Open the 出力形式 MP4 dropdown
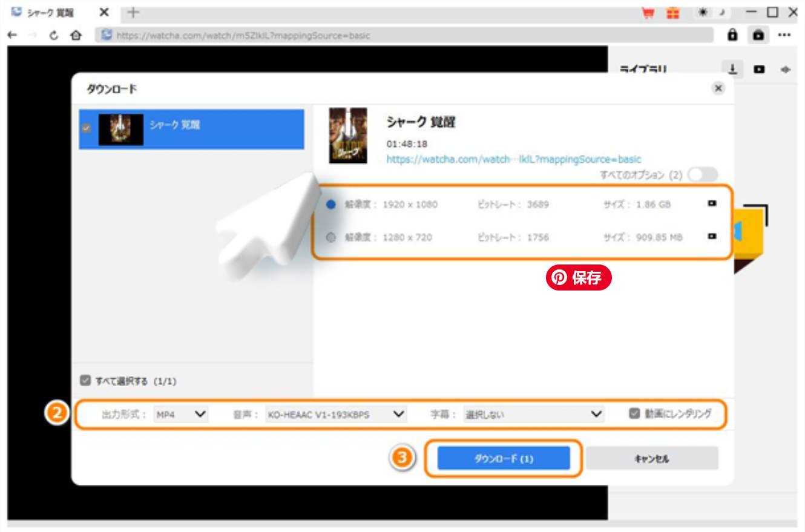 (180, 415)
